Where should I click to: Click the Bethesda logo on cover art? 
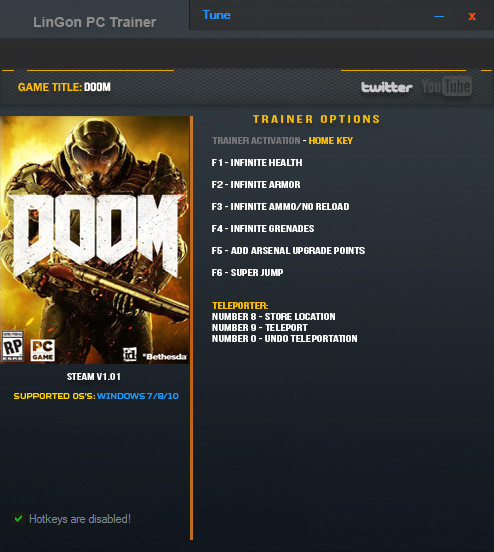click(165, 357)
